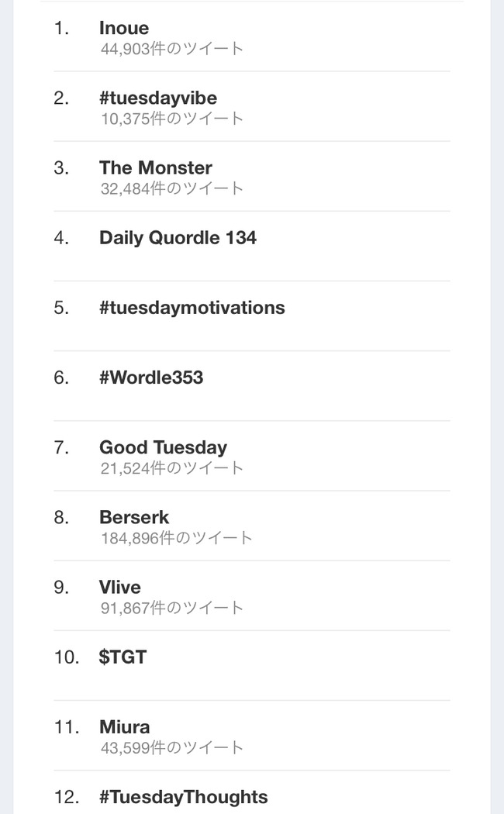The width and height of the screenshot is (504, 814).
Task: Open the #tuesdaymotivations hashtag
Action: coord(192,308)
